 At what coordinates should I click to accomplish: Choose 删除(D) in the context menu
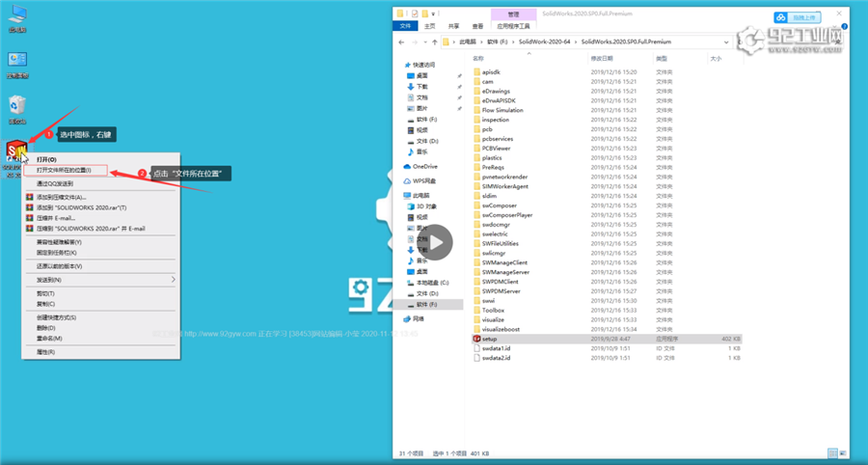[45, 328]
